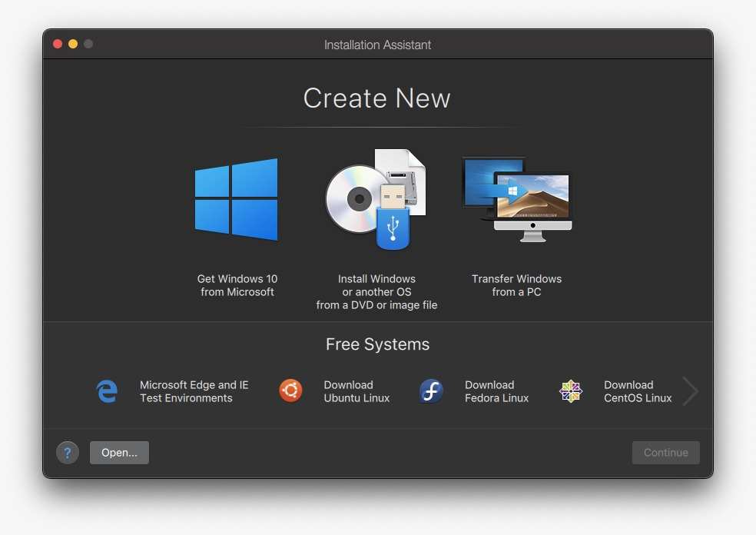The image size is (756, 535).
Task: Minimize the Installation Assistant window
Action: coord(73,44)
